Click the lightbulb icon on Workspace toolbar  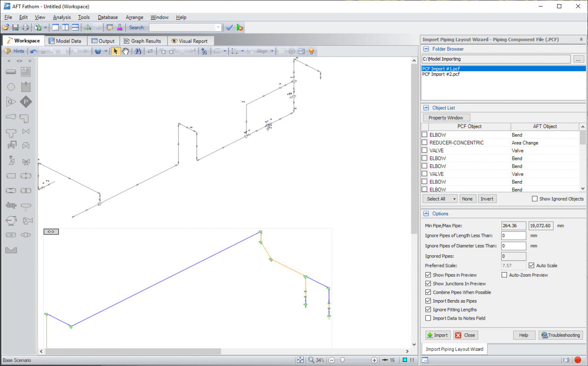pos(311,51)
